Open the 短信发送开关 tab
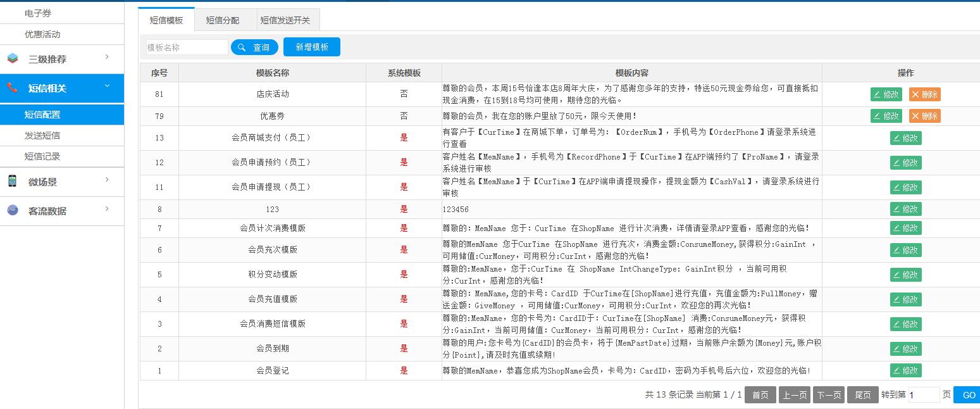980x409 pixels. click(x=285, y=20)
